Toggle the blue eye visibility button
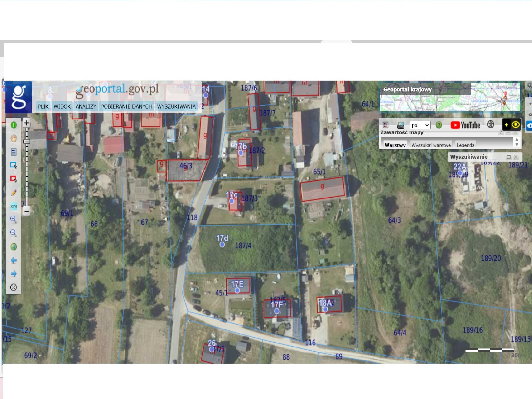This screenshot has width=532, height=399. coord(530,126)
